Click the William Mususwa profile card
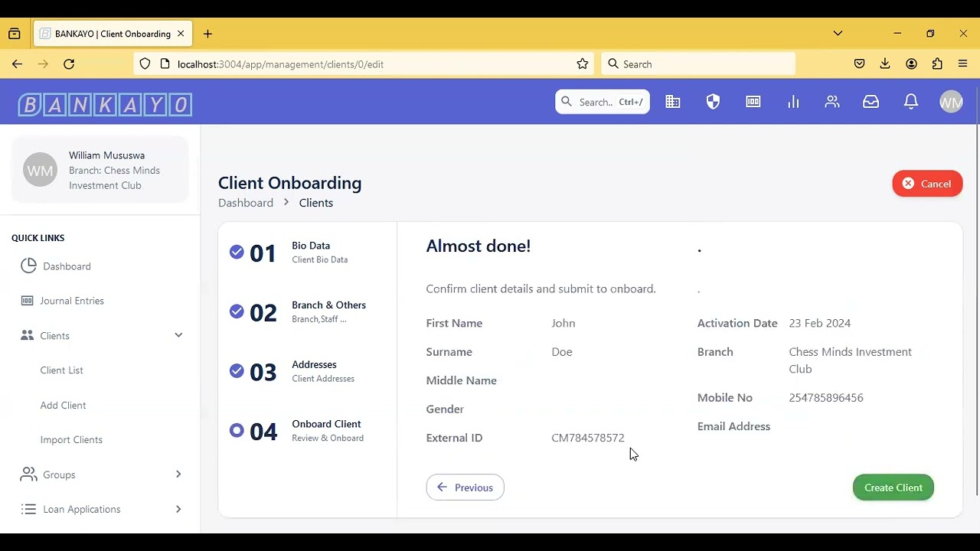Image resolution: width=980 pixels, height=551 pixels. pyautogui.click(x=100, y=170)
